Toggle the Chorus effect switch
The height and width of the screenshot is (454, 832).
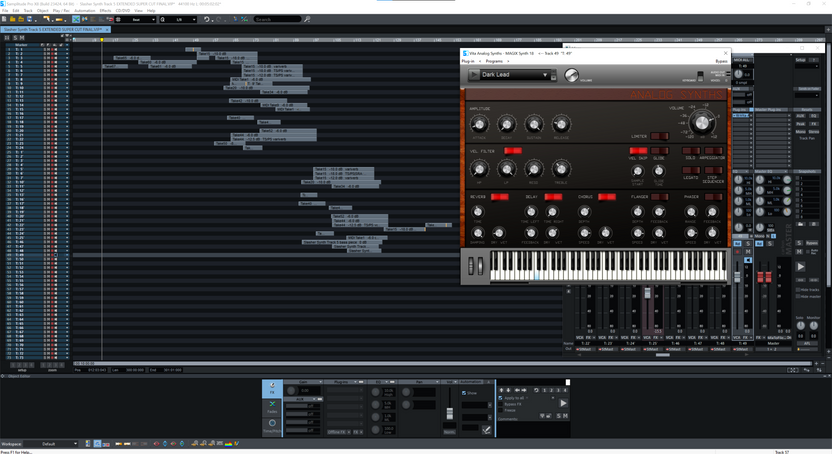coord(607,197)
